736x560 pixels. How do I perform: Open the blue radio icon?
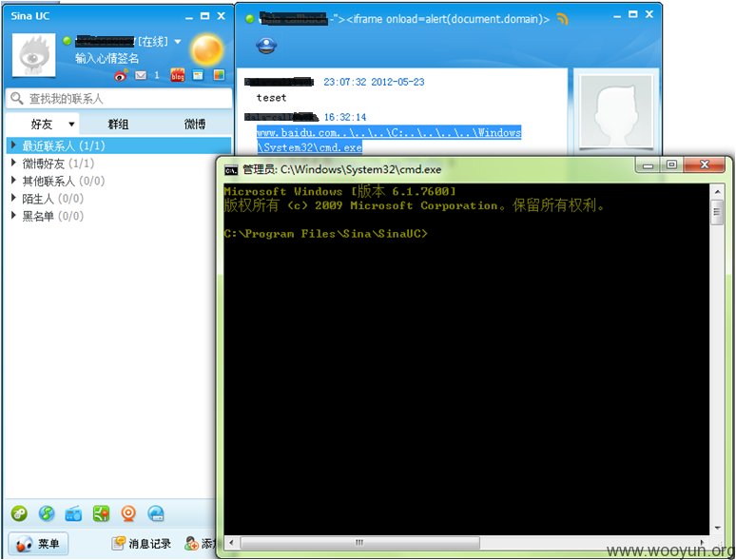[73, 514]
